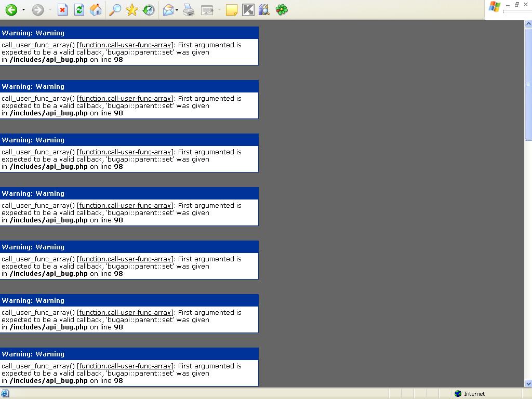Click the Print icon in the toolbar

point(189,10)
